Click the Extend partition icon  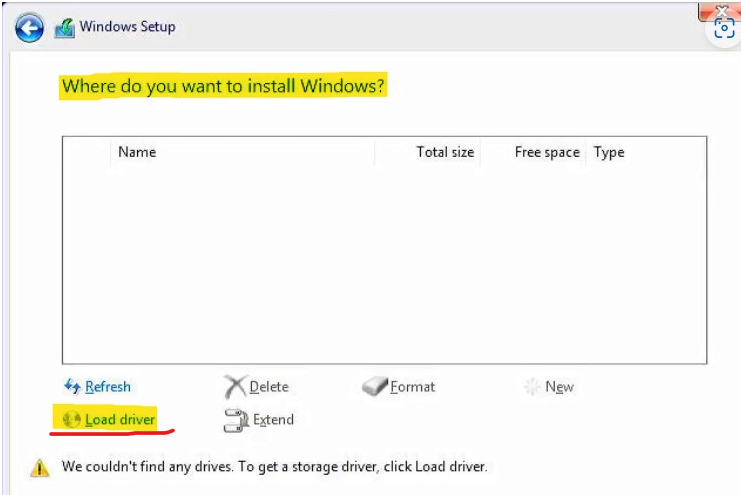tap(236, 420)
